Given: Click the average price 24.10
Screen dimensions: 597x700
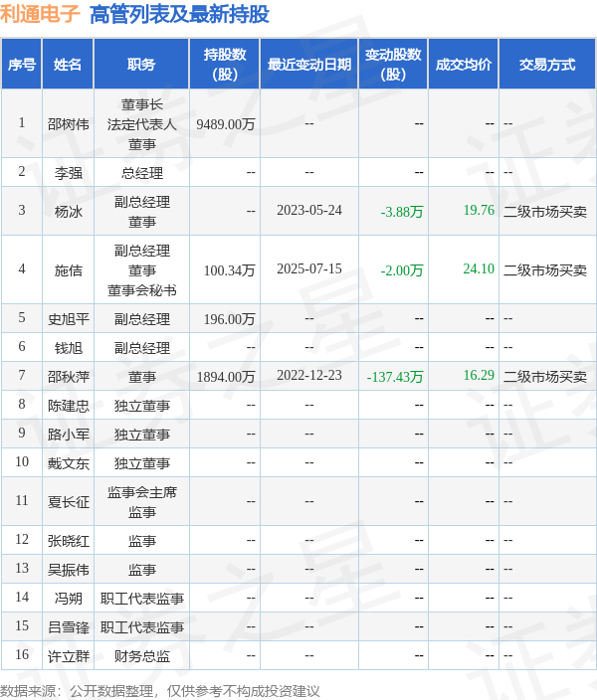Looking at the screenshot, I should 479,268.
